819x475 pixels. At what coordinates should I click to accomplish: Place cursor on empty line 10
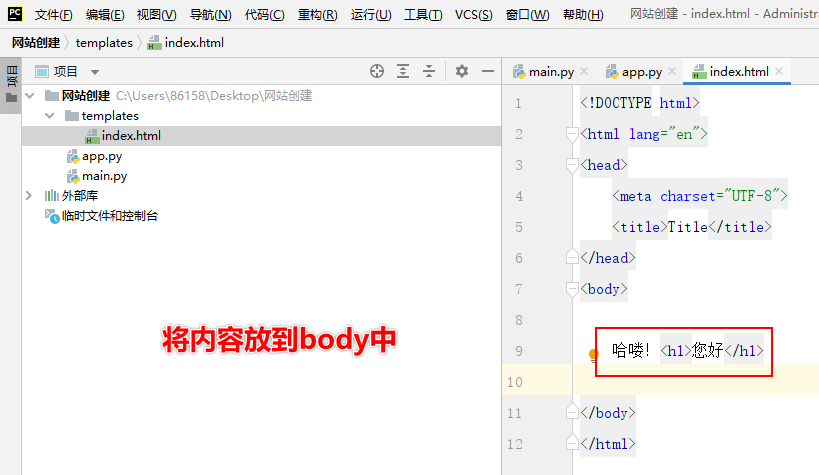pos(695,382)
